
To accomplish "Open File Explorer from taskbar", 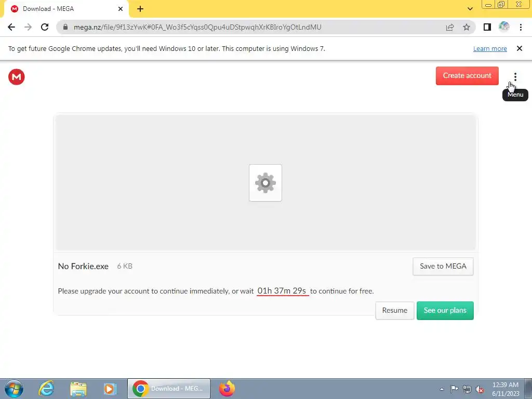I will coord(78,389).
